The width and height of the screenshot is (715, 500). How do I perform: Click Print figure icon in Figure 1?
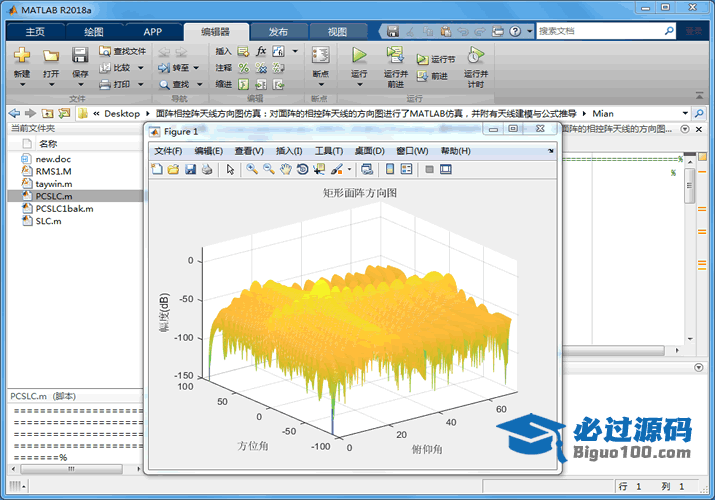pyautogui.click(x=207, y=170)
